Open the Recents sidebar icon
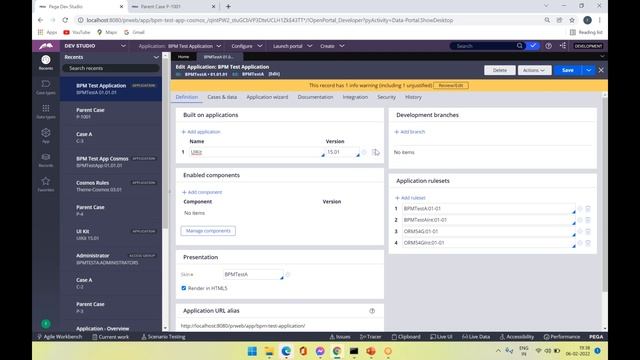This screenshot has width=640, height=360. (46, 62)
